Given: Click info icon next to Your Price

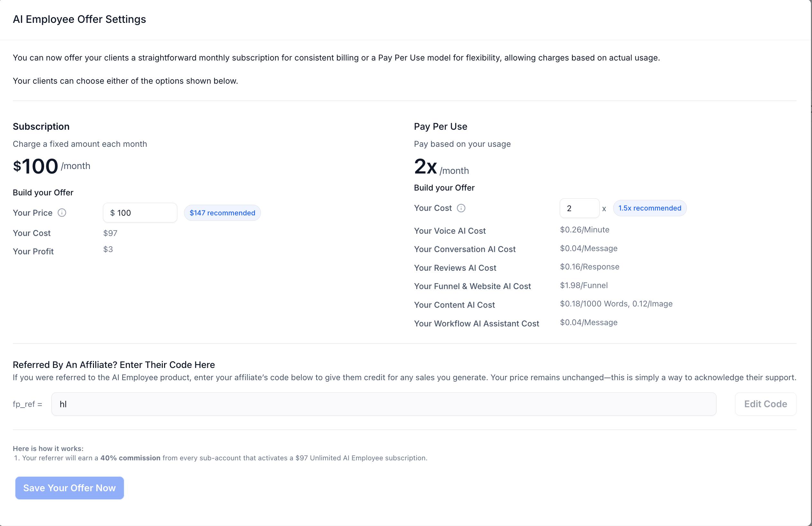Looking at the screenshot, I should (x=62, y=213).
